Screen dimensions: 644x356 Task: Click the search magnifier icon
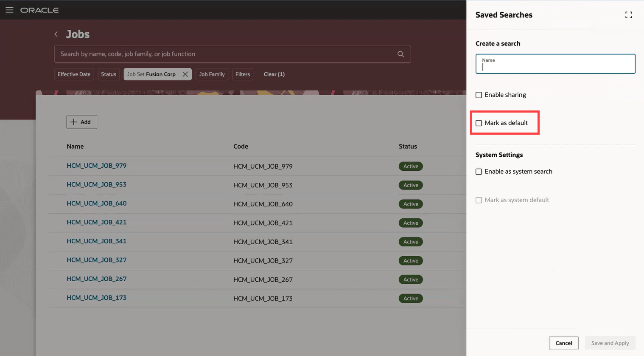click(400, 54)
